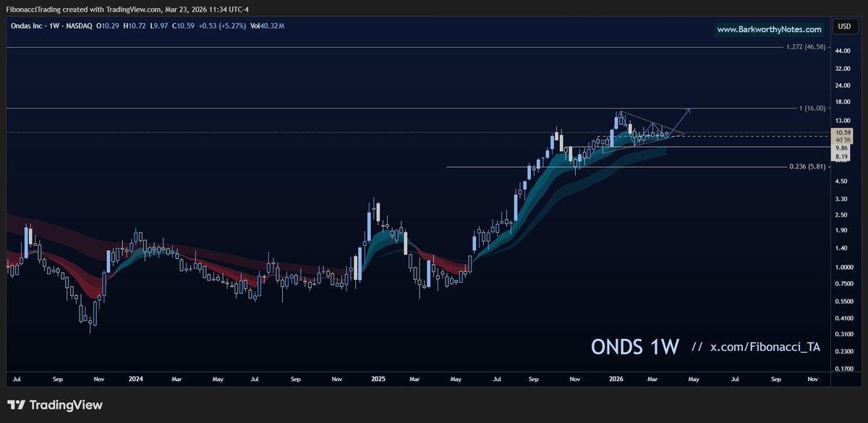Click the 44.00 price scale value
The image size is (868, 423).
click(843, 51)
